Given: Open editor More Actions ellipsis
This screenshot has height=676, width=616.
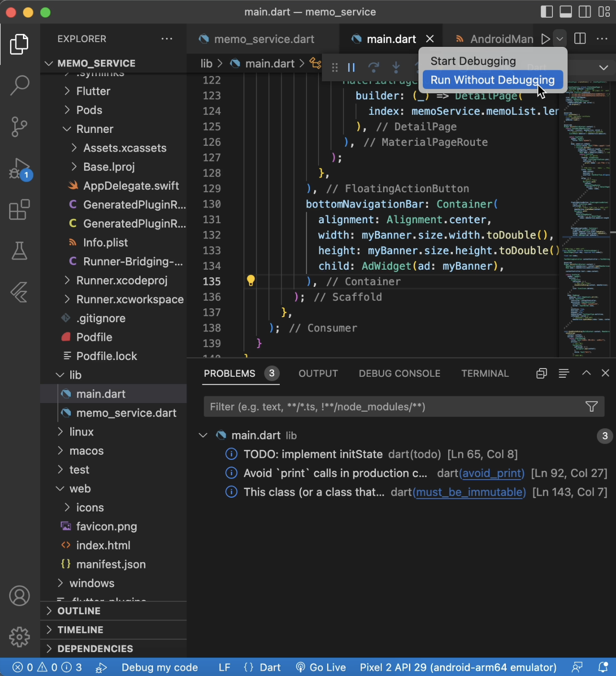Looking at the screenshot, I should [602, 39].
